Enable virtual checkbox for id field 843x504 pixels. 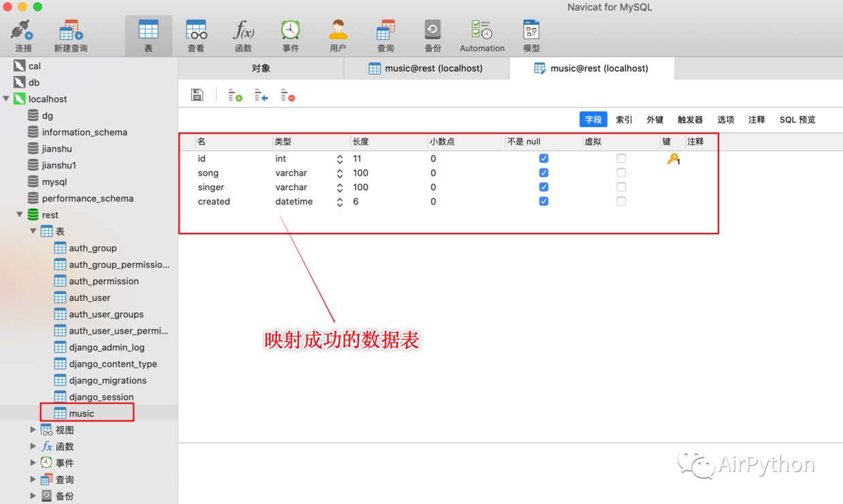tap(621, 158)
